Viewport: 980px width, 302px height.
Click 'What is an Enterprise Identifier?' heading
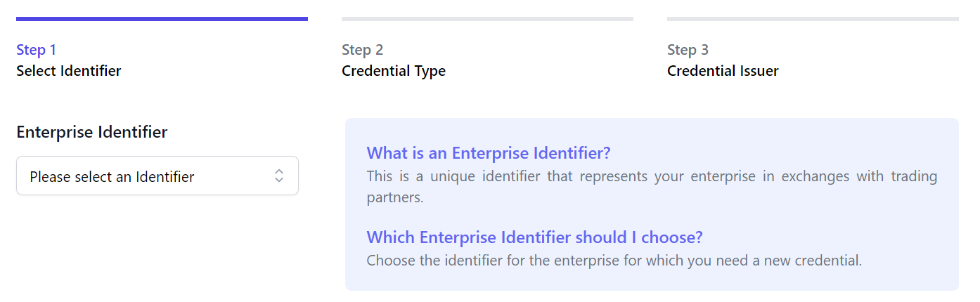click(x=489, y=153)
